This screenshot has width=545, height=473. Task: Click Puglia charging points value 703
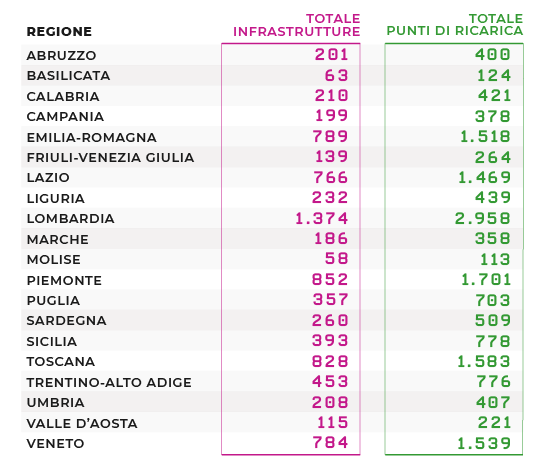pyautogui.click(x=493, y=300)
